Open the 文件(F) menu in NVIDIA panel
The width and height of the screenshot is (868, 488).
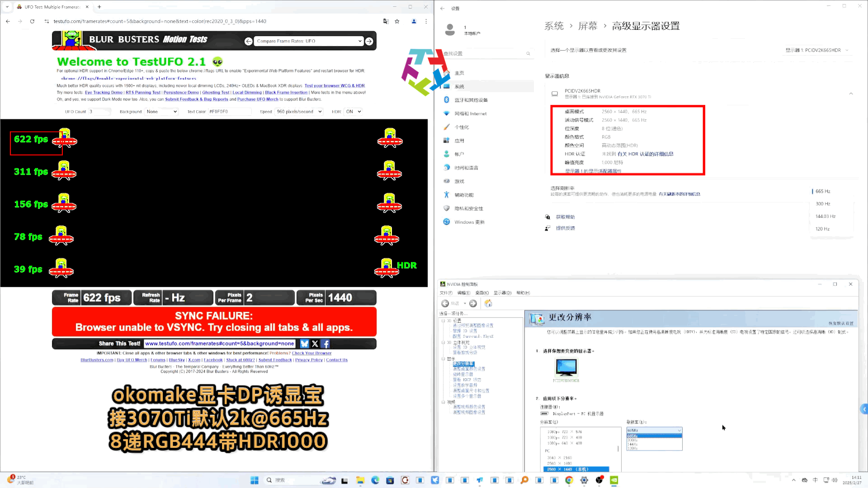[x=446, y=293]
